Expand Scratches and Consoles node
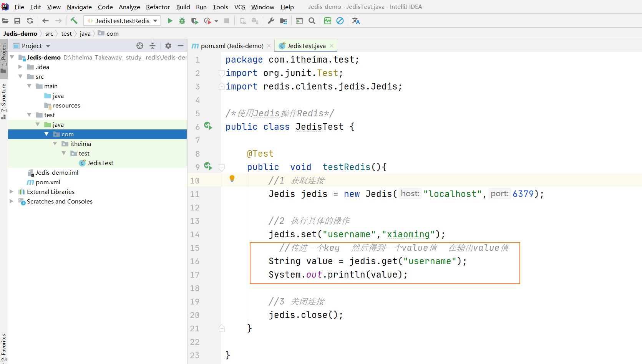The image size is (642, 364). 12,201
